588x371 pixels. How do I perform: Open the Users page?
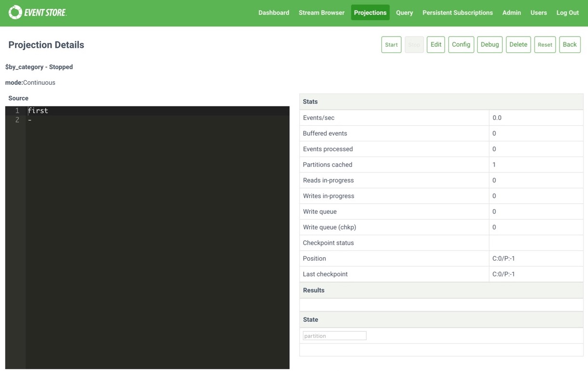538,13
